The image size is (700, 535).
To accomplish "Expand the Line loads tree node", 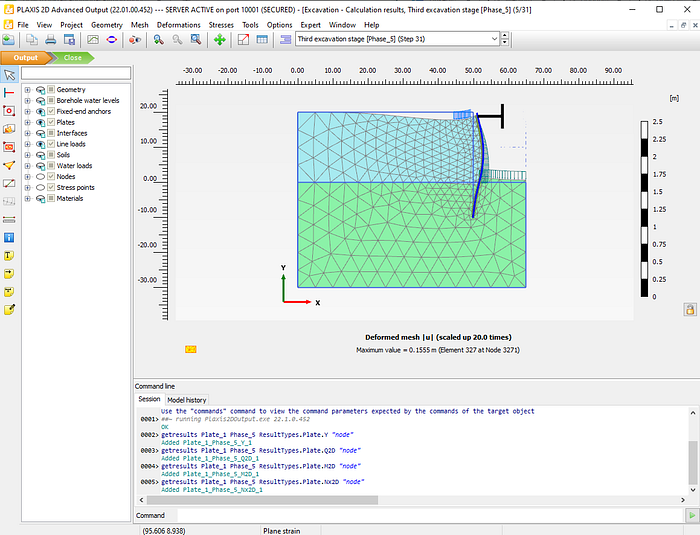I will 28,144.
